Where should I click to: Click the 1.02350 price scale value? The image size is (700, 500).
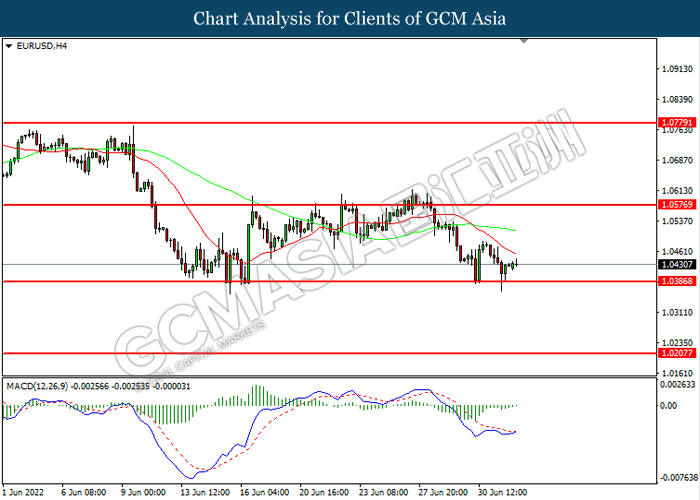pyautogui.click(x=677, y=343)
